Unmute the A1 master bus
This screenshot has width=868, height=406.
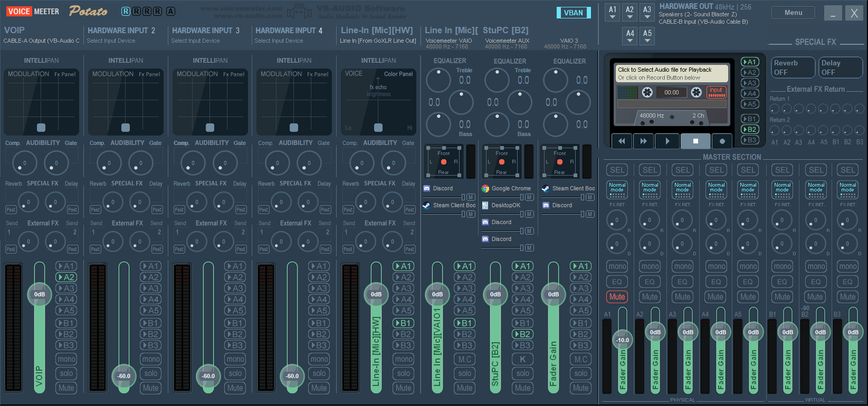point(617,297)
